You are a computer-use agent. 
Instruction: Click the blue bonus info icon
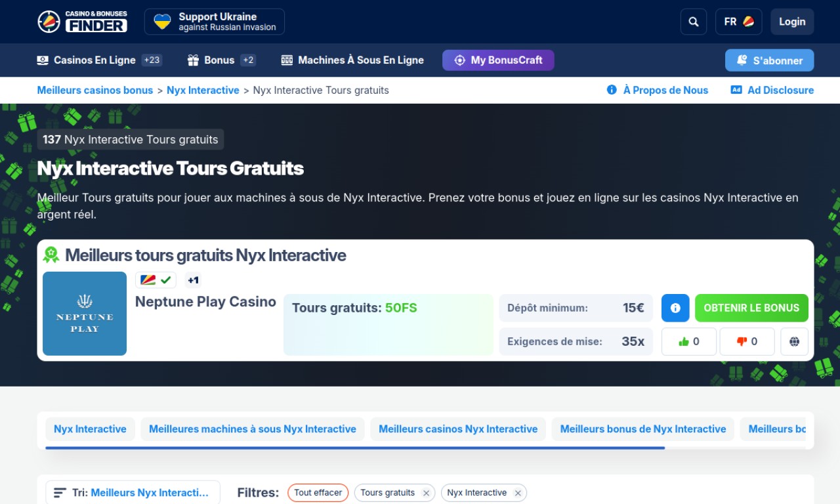(675, 308)
